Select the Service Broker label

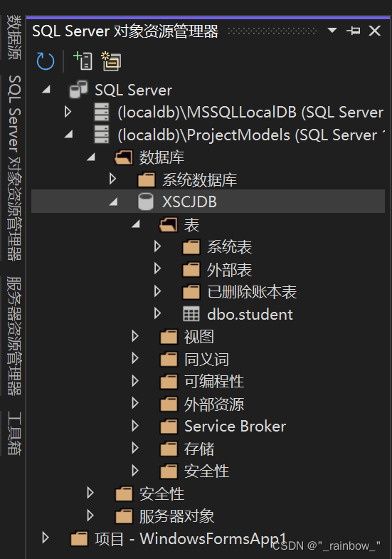(x=235, y=427)
